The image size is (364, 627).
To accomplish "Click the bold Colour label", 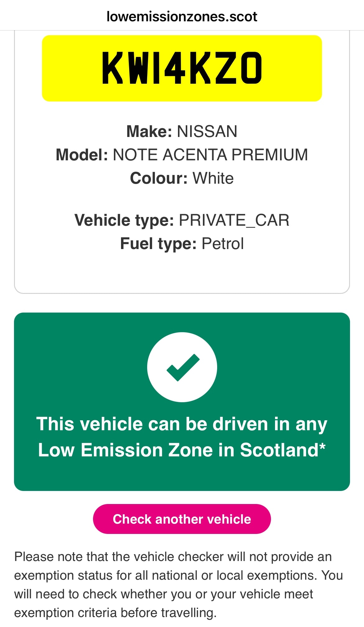I will 159,178.
